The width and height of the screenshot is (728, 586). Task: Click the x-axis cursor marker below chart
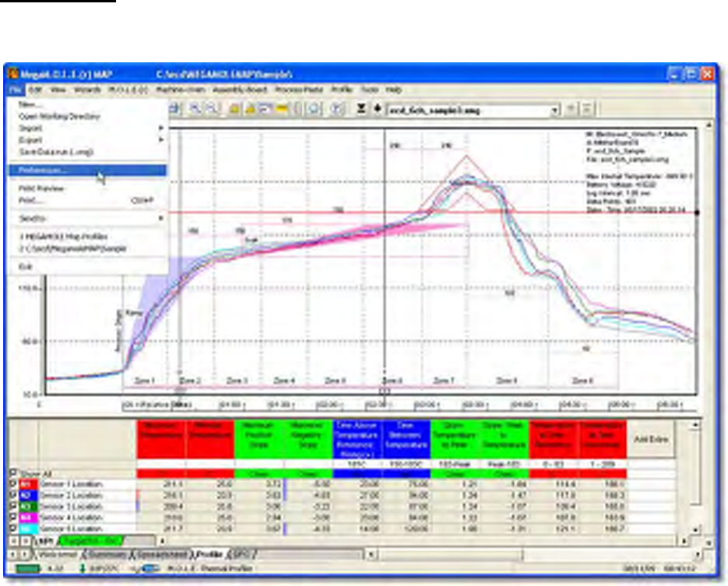coord(385,391)
